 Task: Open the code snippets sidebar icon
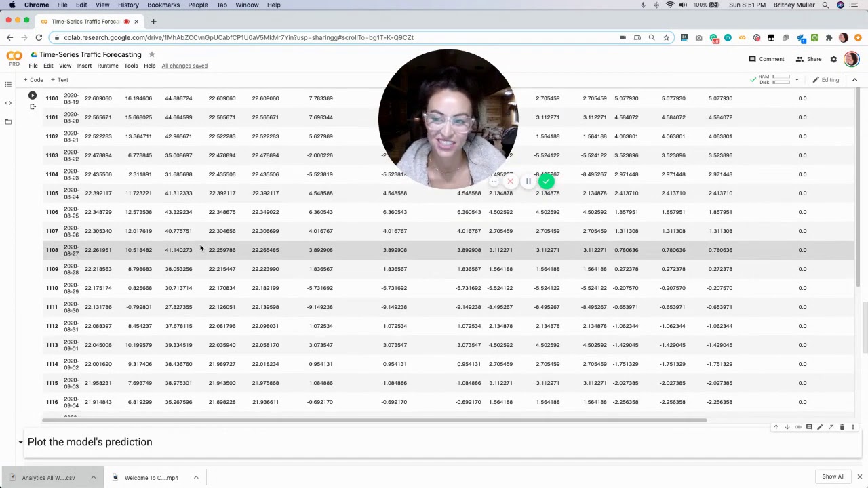[8, 103]
